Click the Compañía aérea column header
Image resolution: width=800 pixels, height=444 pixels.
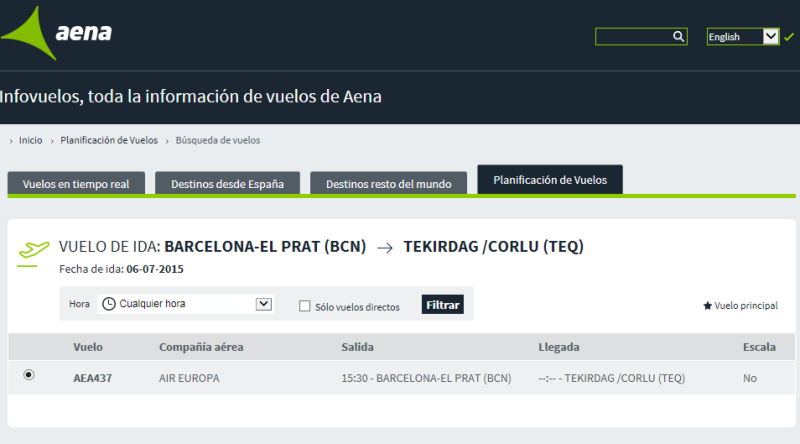click(201, 347)
